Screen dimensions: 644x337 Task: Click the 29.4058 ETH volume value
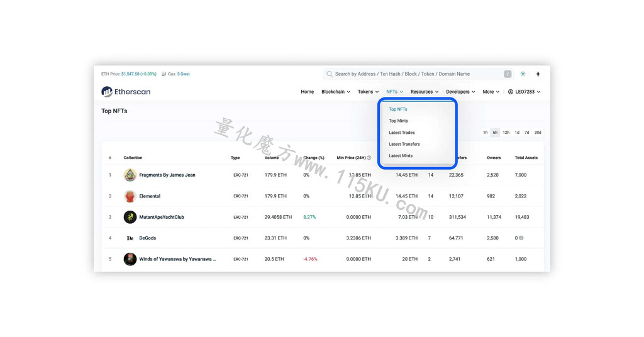278,217
